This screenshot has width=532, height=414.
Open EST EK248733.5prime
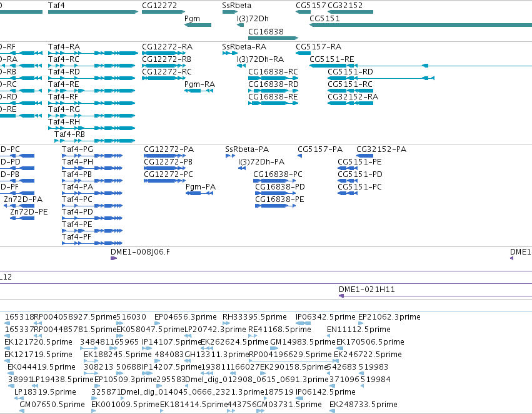[x=363, y=405]
